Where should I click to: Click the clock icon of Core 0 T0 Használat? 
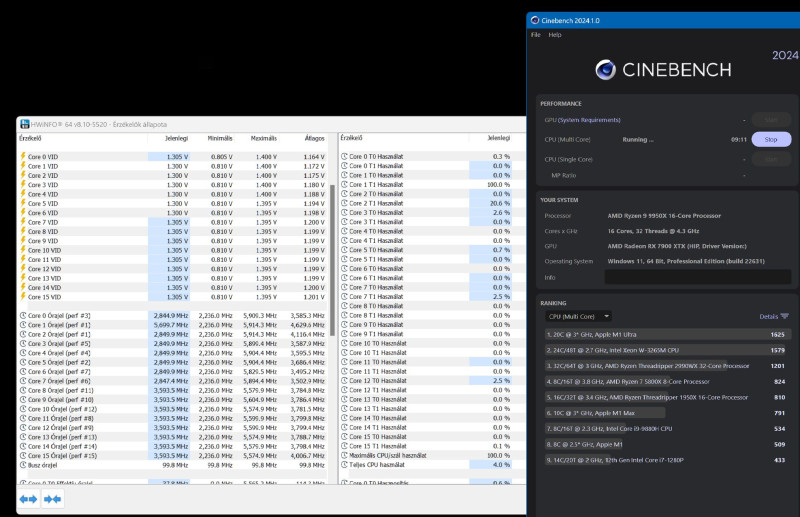tap(344, 156)
